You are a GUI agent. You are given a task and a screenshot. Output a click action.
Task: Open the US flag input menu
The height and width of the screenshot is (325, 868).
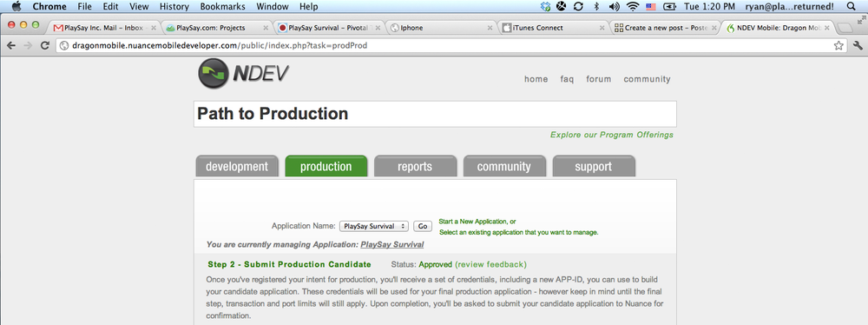[x=650, y=7]
